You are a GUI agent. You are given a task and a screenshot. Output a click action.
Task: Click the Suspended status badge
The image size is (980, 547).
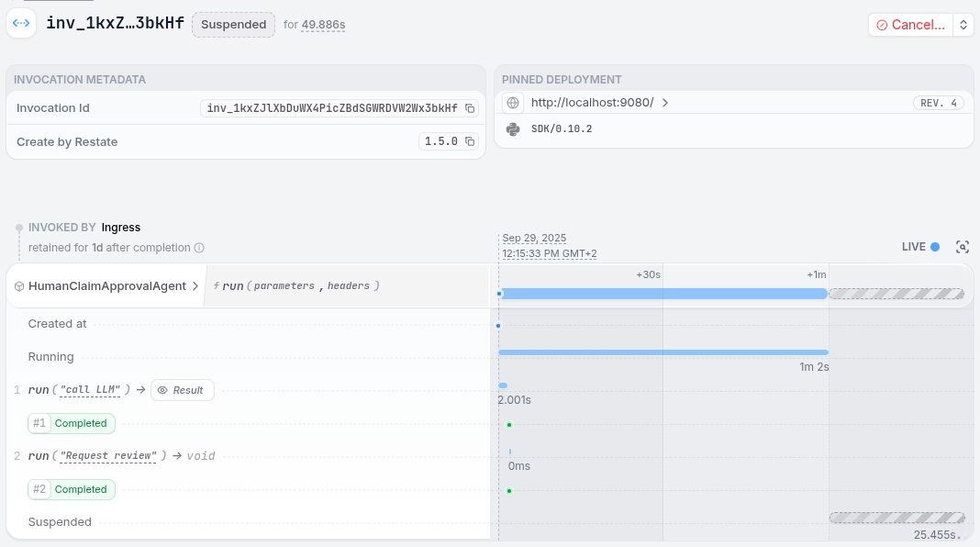point(234,25)
